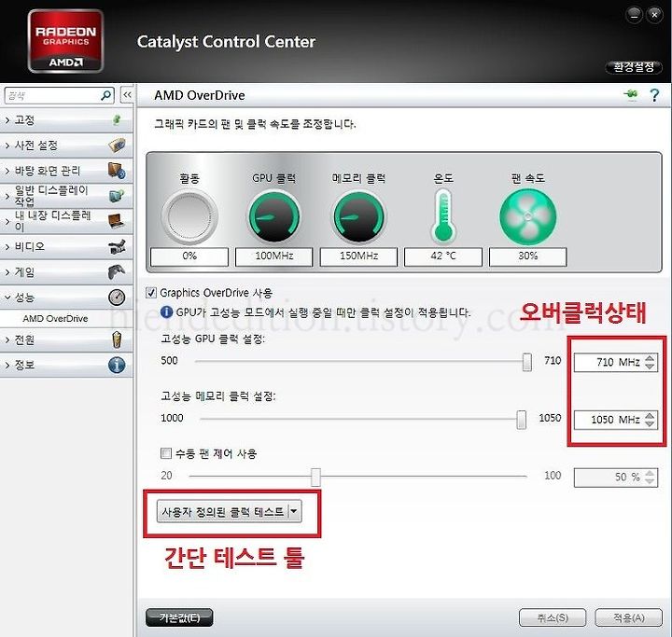Click the 내 내장 디스플레이 laptop icon
The image size is (672, 637).
click(117, 221)
